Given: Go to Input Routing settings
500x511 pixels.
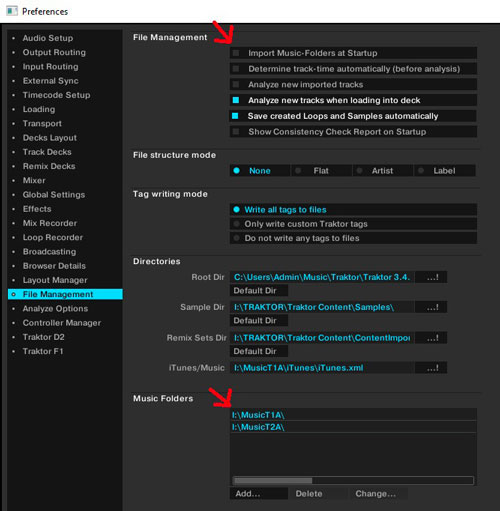Looking at the screenshot, I should 50,67.
